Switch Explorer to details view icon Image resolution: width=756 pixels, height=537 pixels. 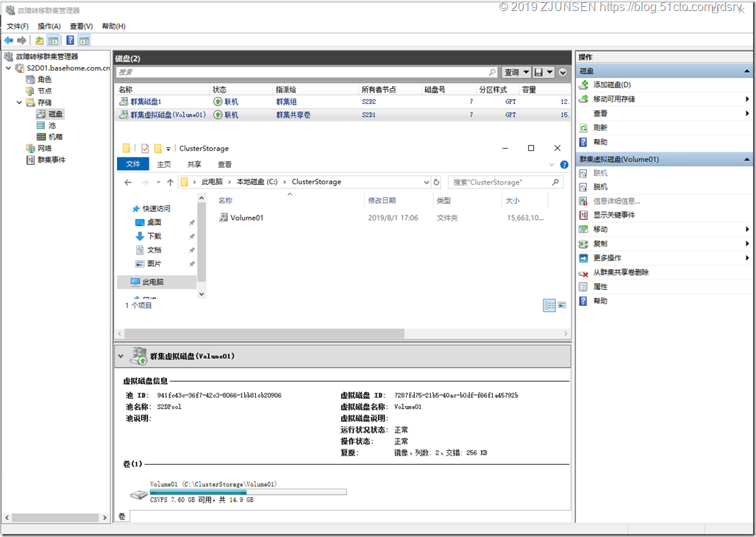point(549,305)
